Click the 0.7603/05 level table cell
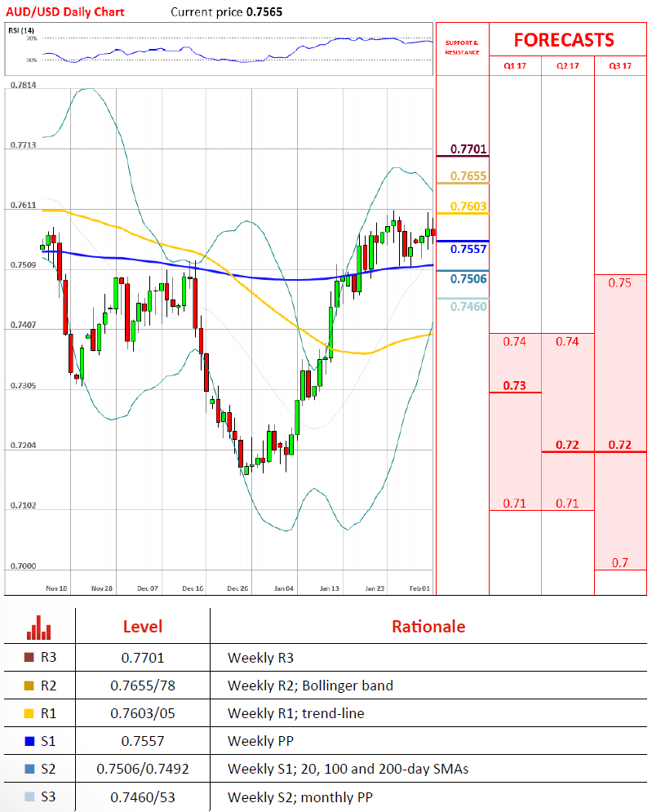The width and height of the screenshot is (652, 812). coord(143,713)
